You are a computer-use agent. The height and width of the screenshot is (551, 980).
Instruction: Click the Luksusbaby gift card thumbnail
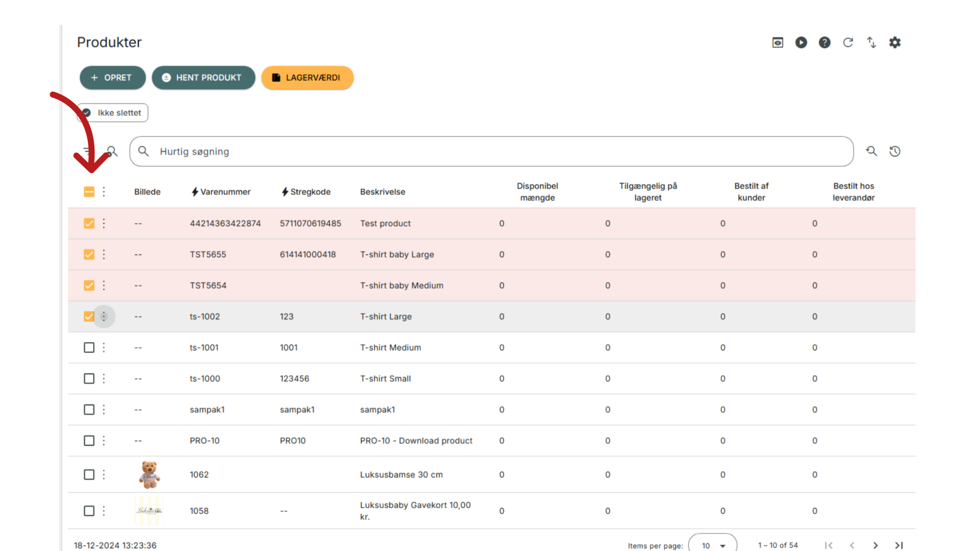click(149, 511)
